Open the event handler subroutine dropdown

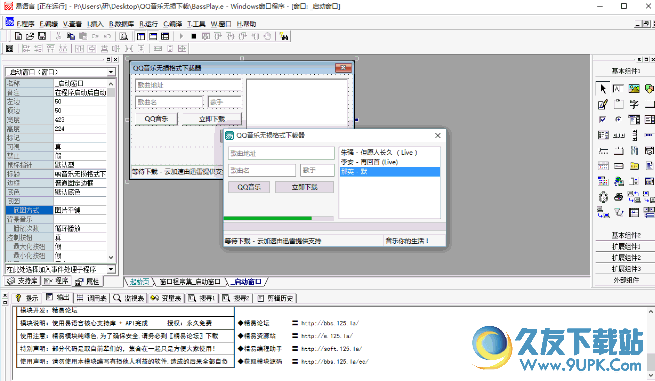(111, 269)
